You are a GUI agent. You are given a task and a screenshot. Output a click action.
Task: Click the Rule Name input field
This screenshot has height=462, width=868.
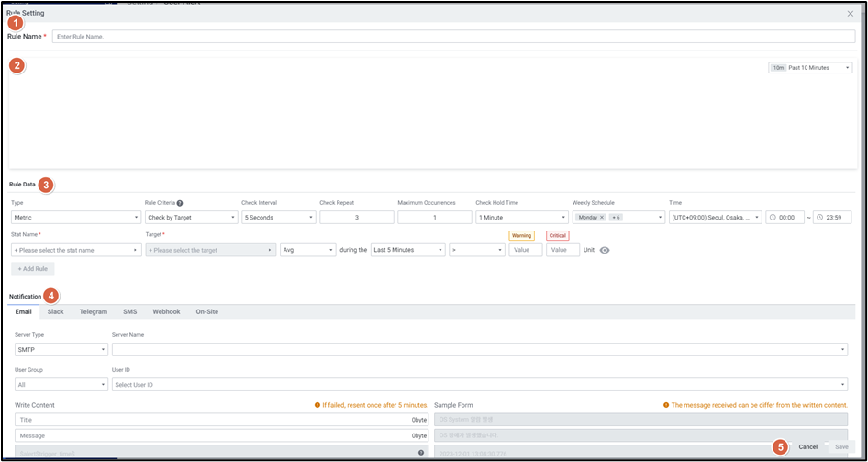click(453, 37)
